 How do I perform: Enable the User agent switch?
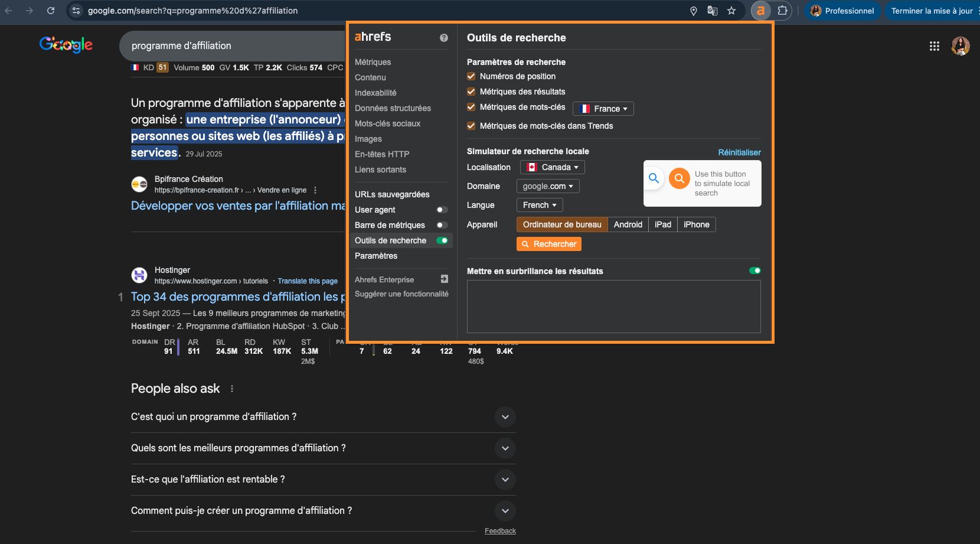tap(442, 210)
